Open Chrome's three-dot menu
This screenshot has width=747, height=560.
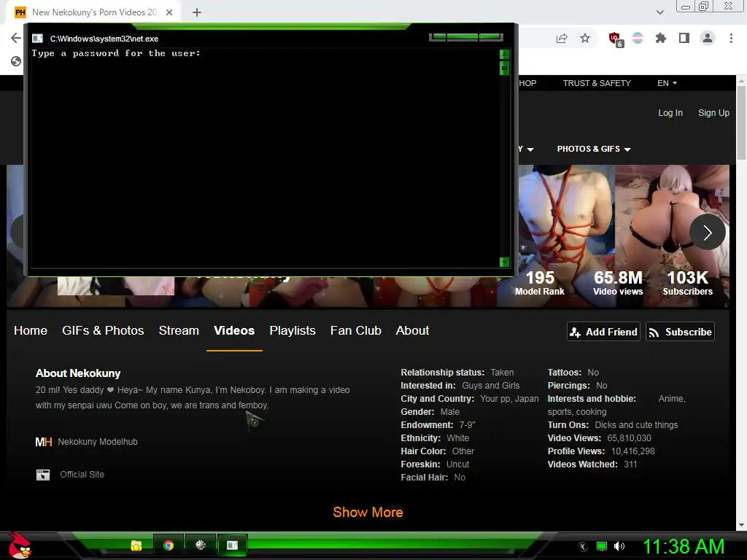[731, 38]
